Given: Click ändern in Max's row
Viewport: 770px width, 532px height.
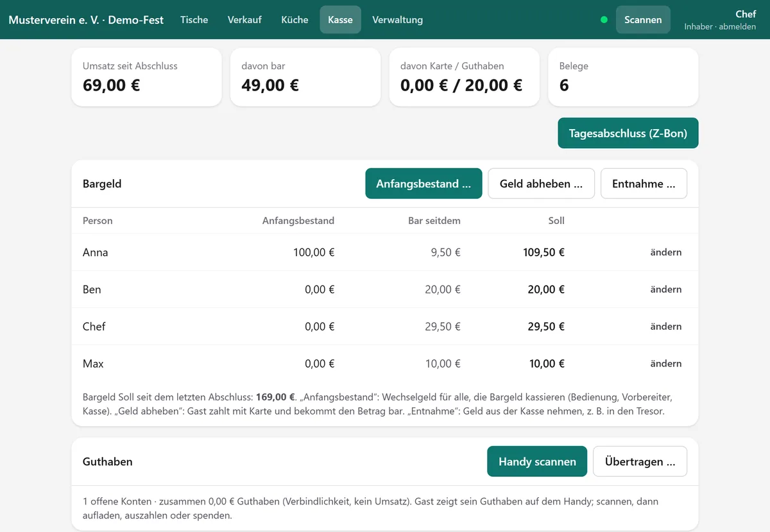Looking at the screenshot, I should [x=666, y=364].
